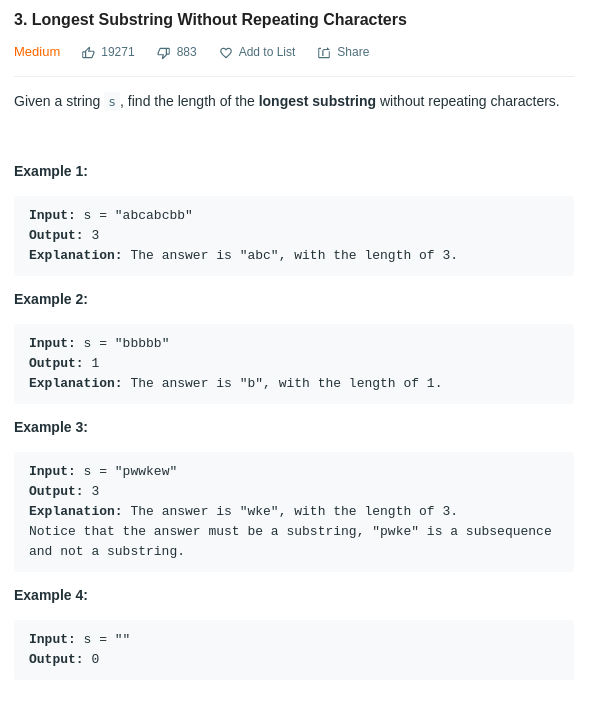Click the bold 'longest substring' text
Viewport: 593px width, 703px height.
click(x=317, y=101)
